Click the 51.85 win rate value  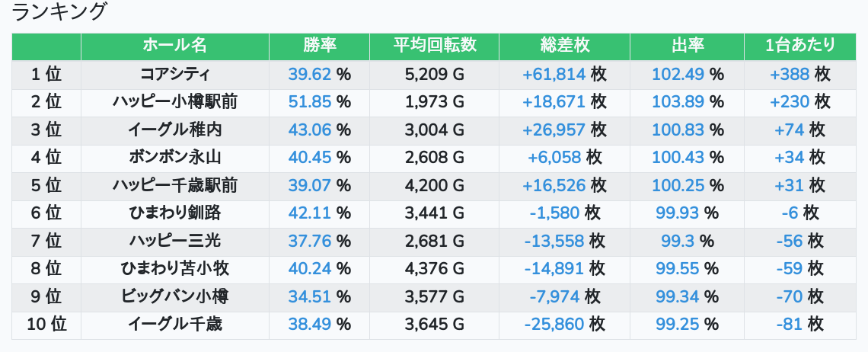tap(310, 102)
